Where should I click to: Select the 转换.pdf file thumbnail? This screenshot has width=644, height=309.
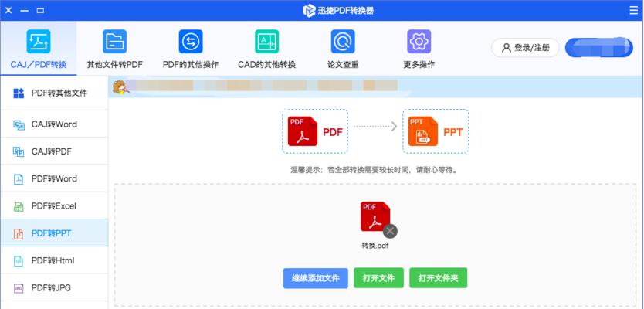(375, 216)
